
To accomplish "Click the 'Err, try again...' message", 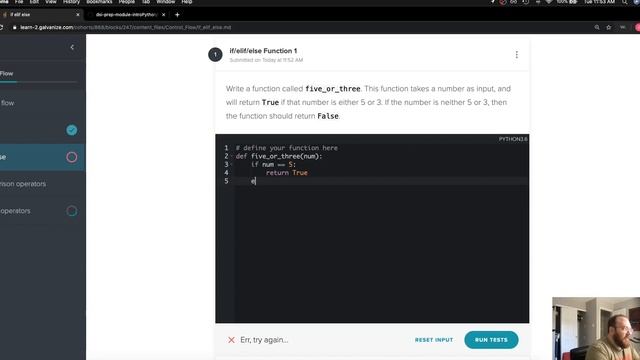I will tap(264, 340).
